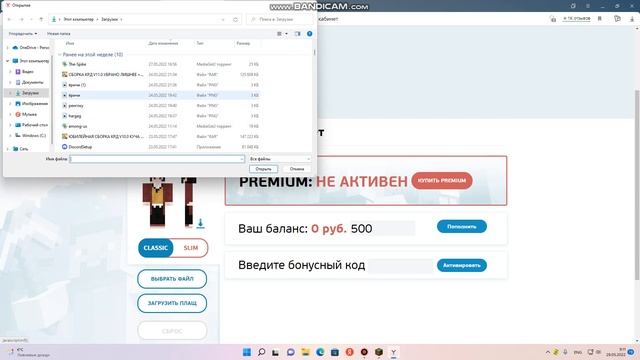Viewport: 640px width, 360px height.
Task: Toggle the preview pane icon in dialog
Action: 297,33
